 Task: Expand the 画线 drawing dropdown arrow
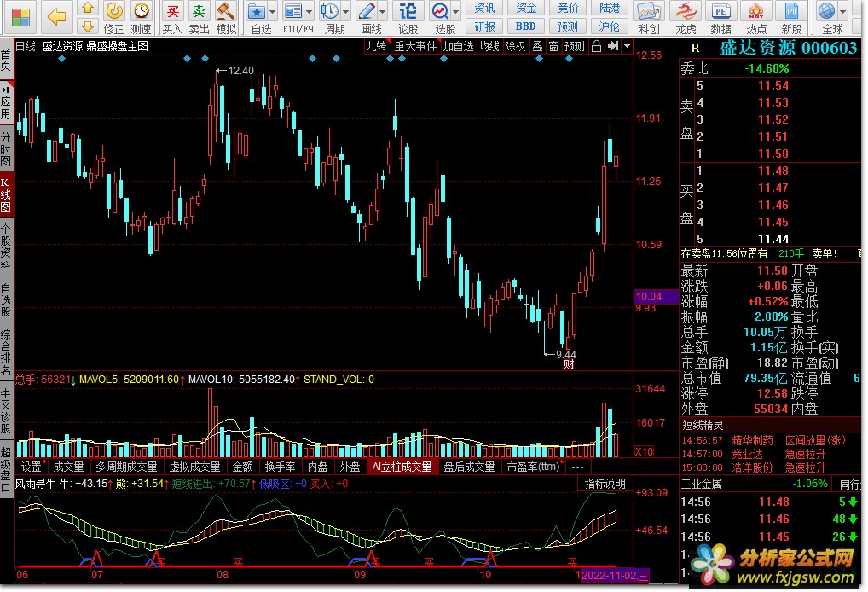point(383,12)
